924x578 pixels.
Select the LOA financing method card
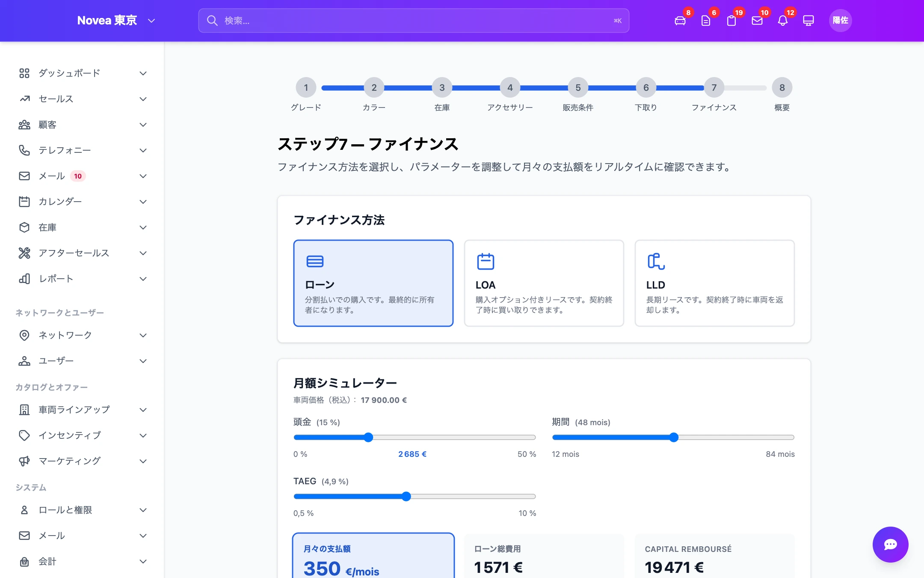544,283
